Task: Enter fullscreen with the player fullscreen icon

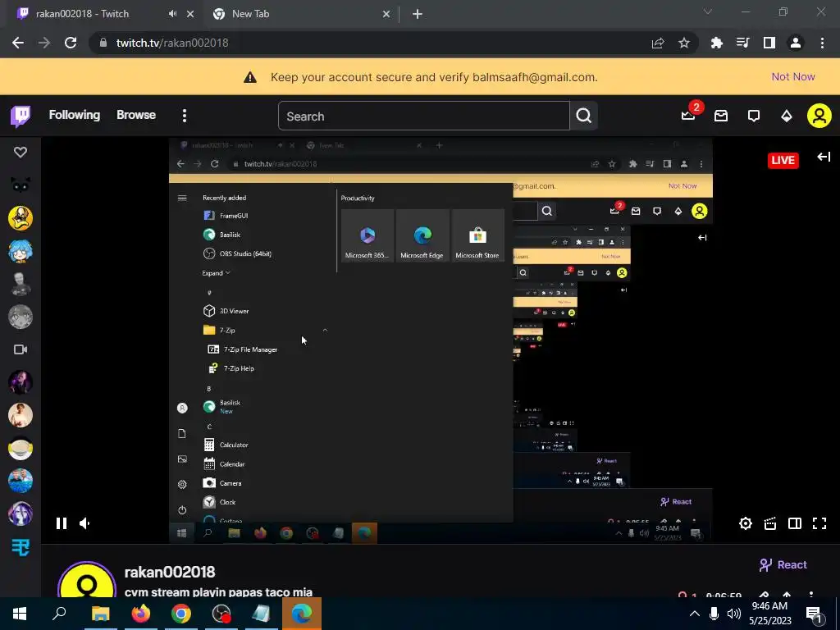Action: 819,523
